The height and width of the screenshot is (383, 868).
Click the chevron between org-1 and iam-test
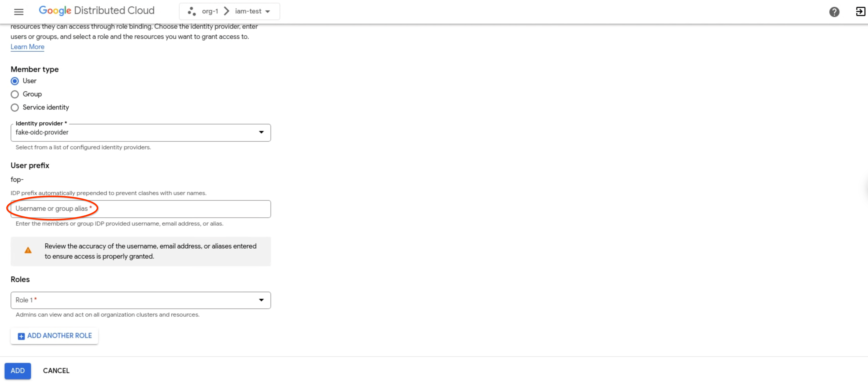[227, 11]
